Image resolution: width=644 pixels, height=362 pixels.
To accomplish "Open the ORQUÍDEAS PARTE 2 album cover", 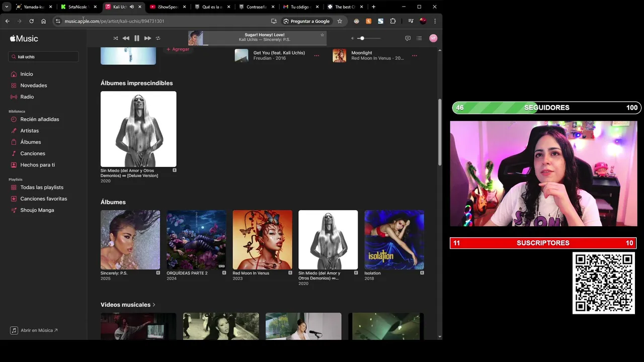I will [196, 240].
